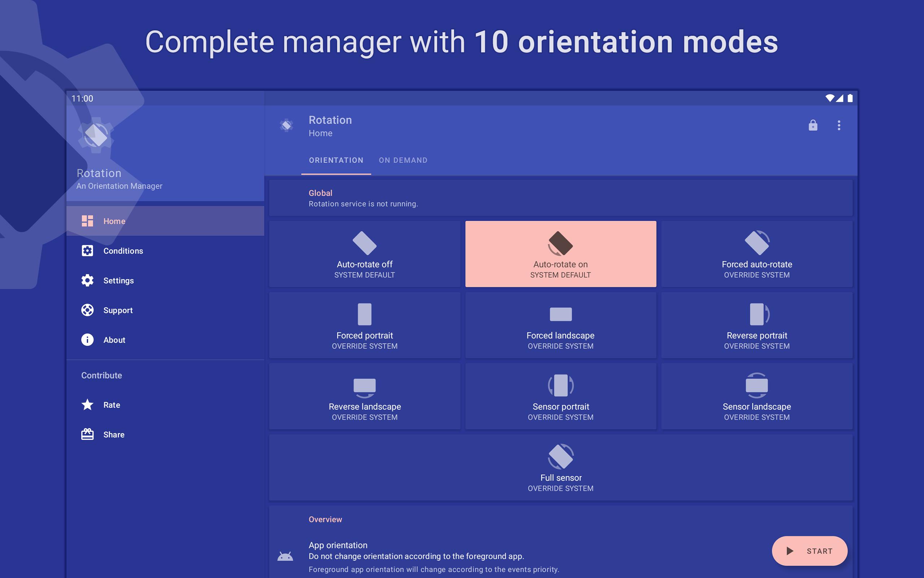The width and height of the screenshot is (924, 578).
Task: Click 'An Orientation Manager' subtitle
Action: [119, 186]
